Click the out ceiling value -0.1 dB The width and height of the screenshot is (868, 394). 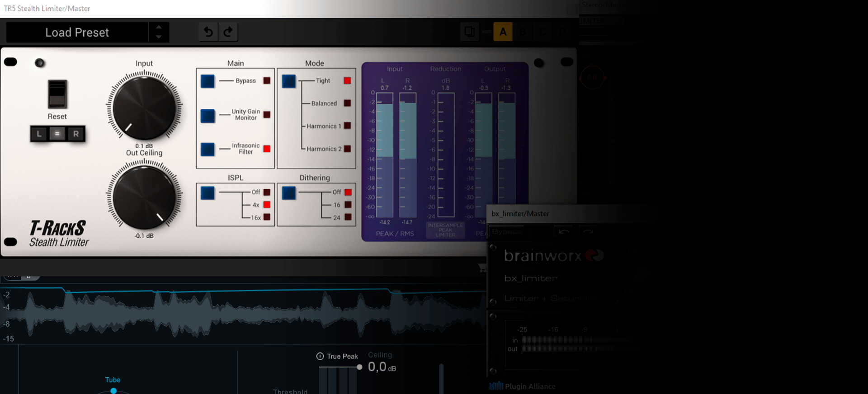tap(144, 236)
